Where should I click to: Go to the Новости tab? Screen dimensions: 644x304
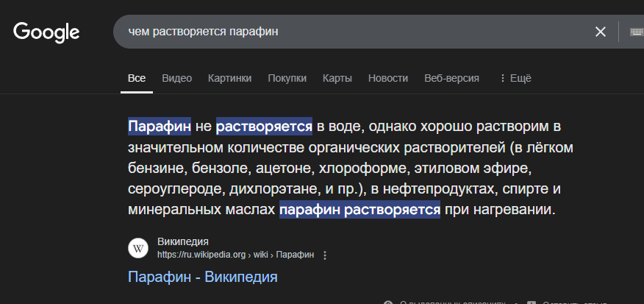click(388, 78)
